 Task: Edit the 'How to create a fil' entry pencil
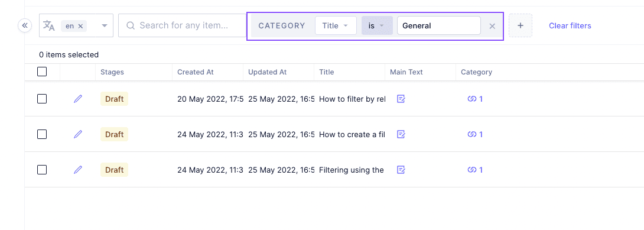pyautogui.click(x=77, y=134)
